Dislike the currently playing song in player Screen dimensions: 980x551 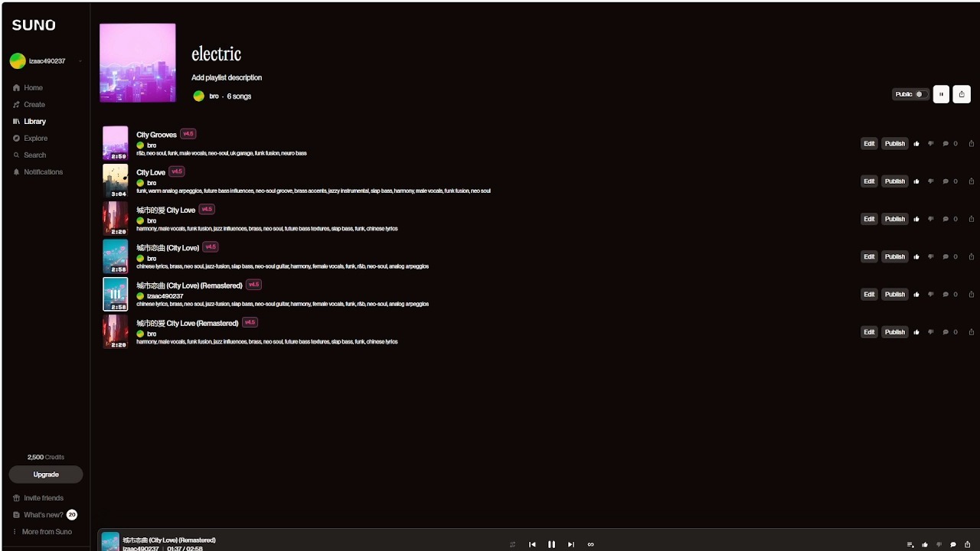pos(939,545)
